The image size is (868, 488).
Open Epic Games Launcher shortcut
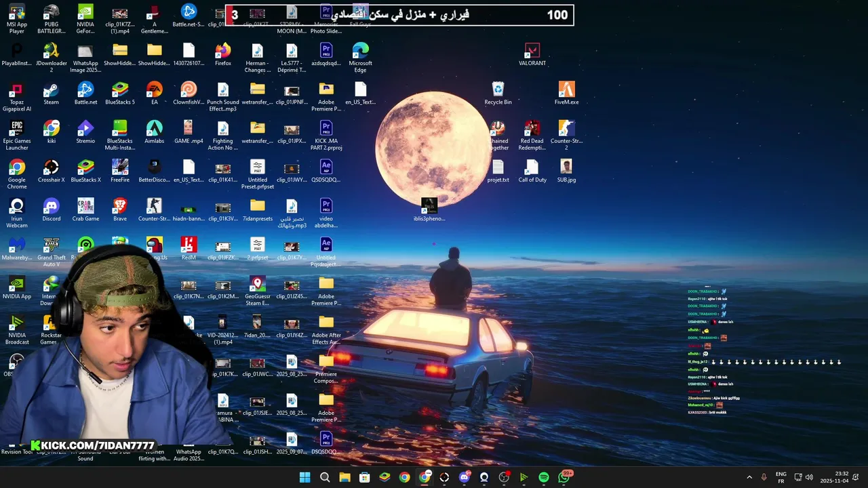pyautogui.click(x=17, y=136)
